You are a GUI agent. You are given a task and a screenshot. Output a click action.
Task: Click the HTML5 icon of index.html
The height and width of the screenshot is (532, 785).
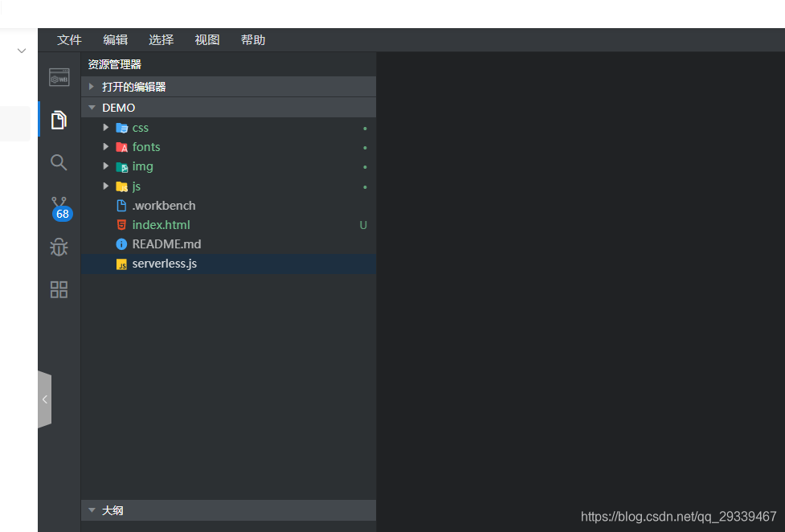(x=121, y=225)
